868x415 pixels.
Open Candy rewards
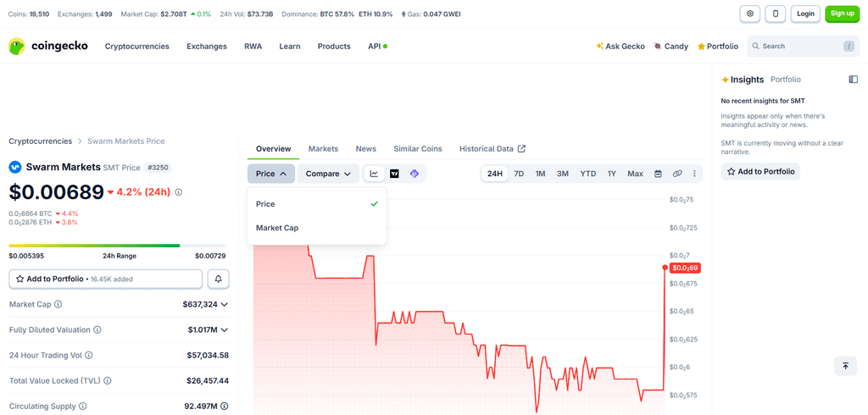click(x=671, y=47)
